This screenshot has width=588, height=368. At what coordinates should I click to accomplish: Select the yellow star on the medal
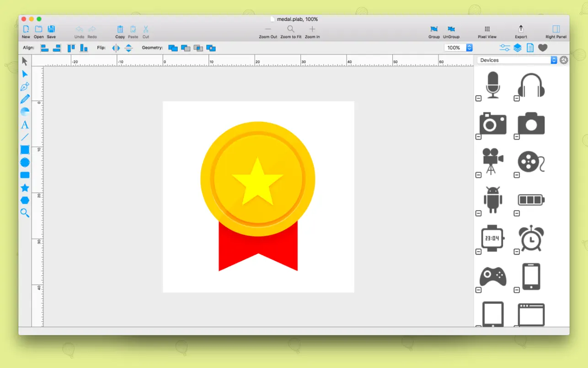(258, 181)
